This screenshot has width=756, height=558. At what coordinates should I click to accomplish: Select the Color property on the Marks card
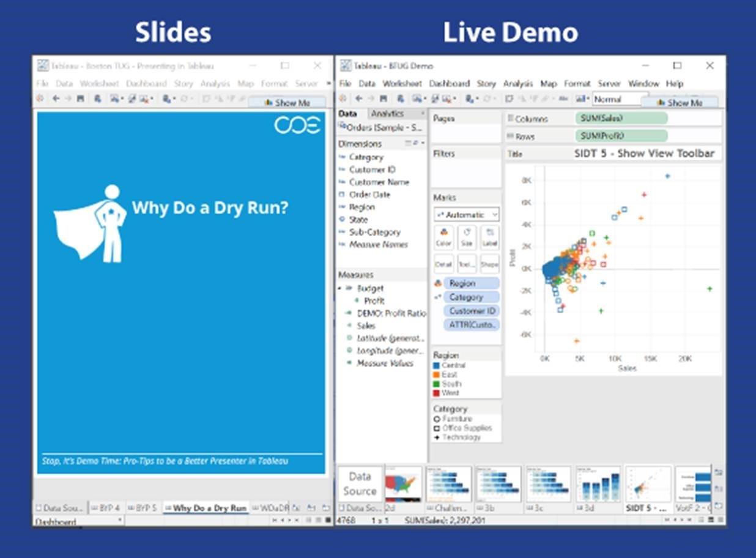coord(443,236)
